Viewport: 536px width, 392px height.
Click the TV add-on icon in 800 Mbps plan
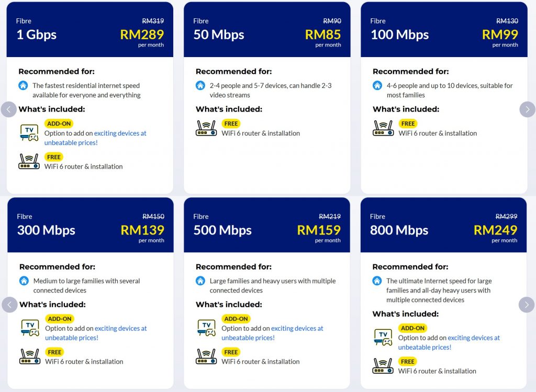[x=383, y=338]
